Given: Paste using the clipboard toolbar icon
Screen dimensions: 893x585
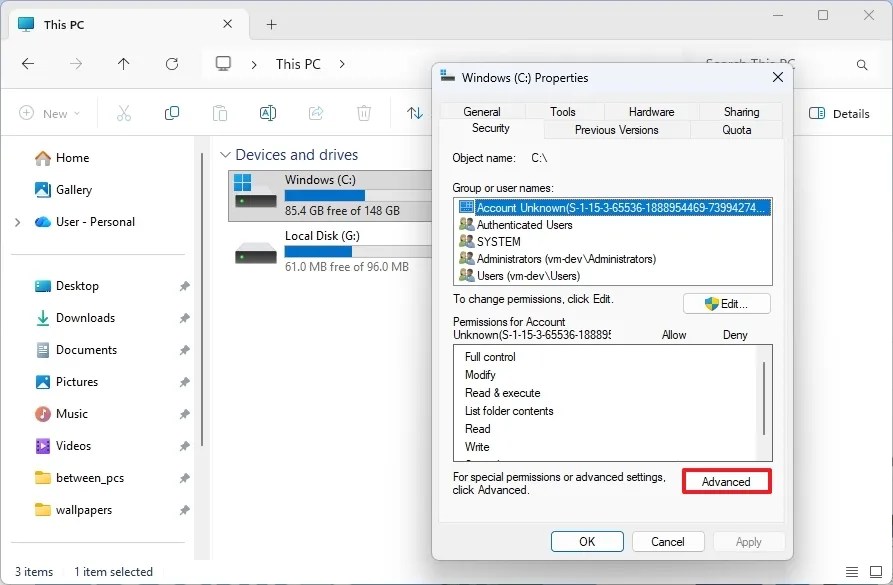Looking at the screenshot, I should pyautogui.click(x=220, y=113).
